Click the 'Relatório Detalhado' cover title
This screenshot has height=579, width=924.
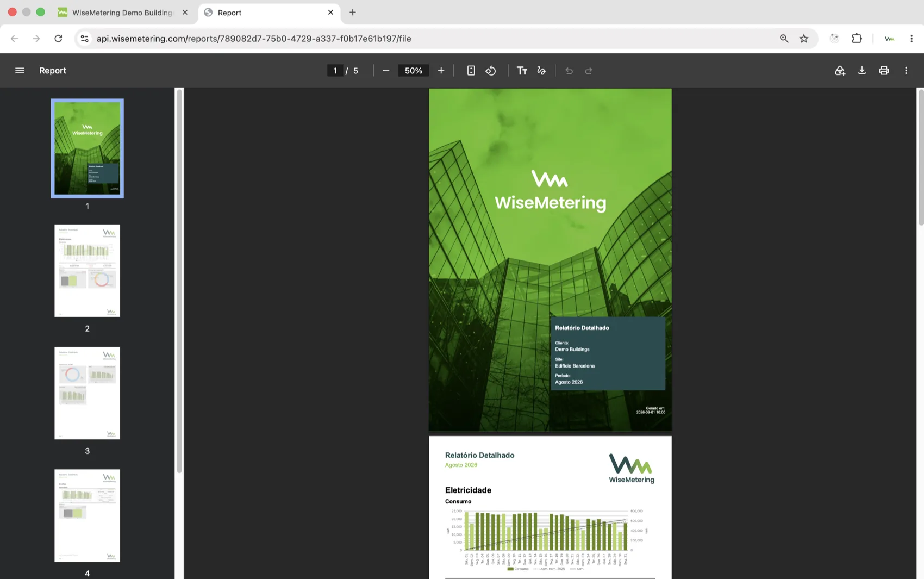pos(582,328)
